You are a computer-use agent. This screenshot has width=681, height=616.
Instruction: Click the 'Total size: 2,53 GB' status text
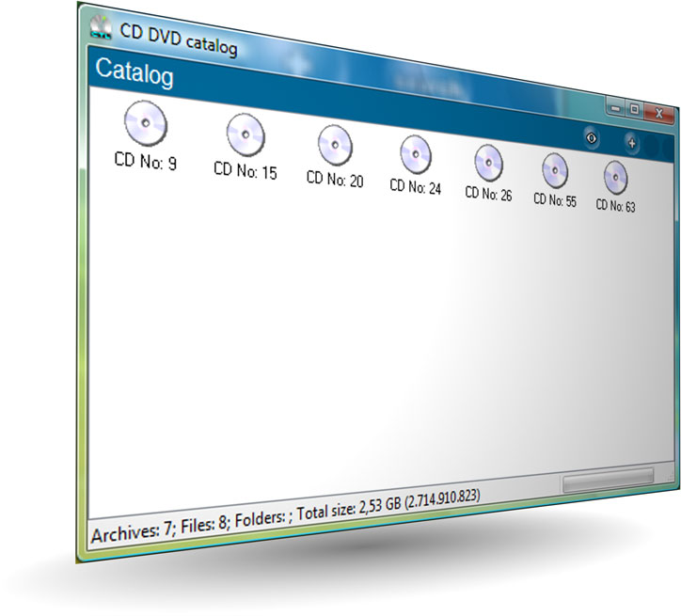click(349, 511)
